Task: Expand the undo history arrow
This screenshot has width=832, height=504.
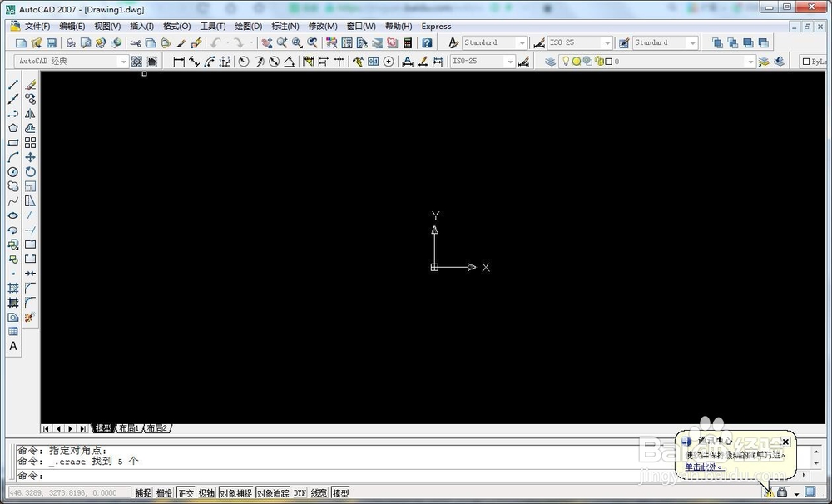Action: click(228, 43)
